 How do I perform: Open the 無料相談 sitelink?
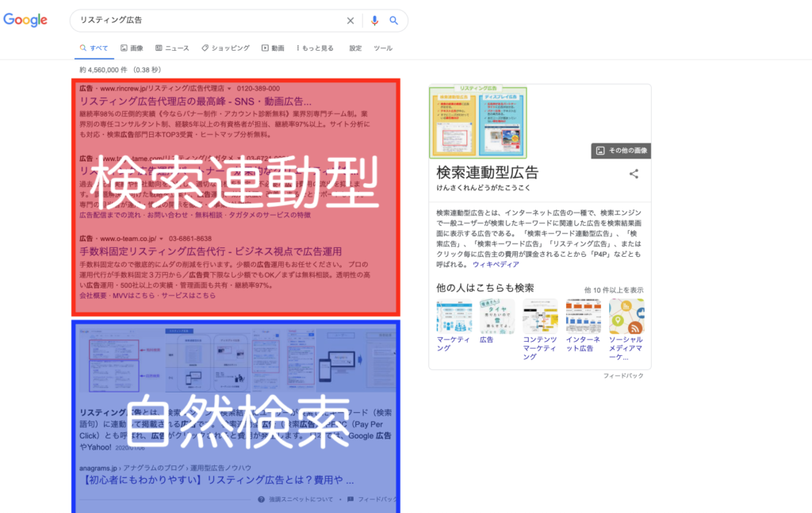(x=209, y=215)
